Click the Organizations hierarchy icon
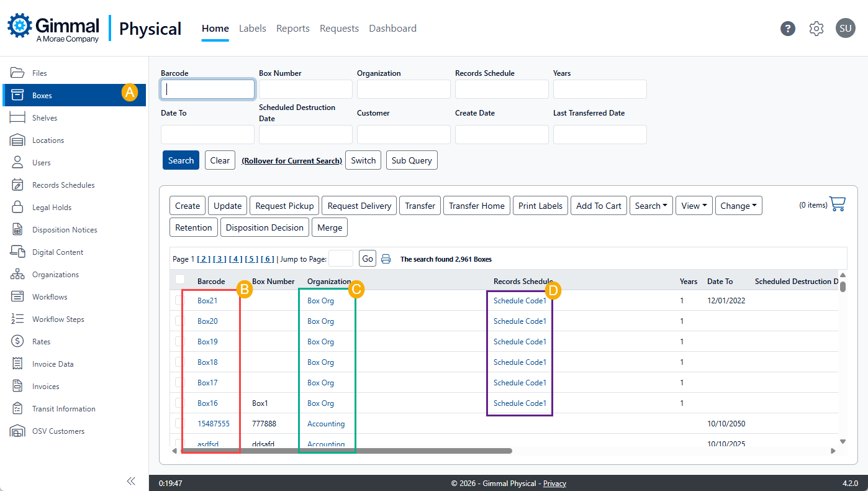868x491 pixels. [17, 275]
